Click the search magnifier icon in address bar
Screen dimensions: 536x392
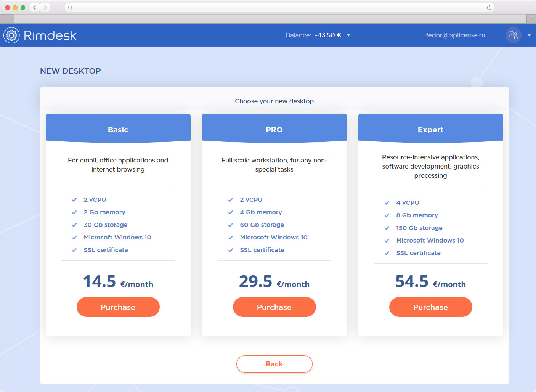click(70, 8)
